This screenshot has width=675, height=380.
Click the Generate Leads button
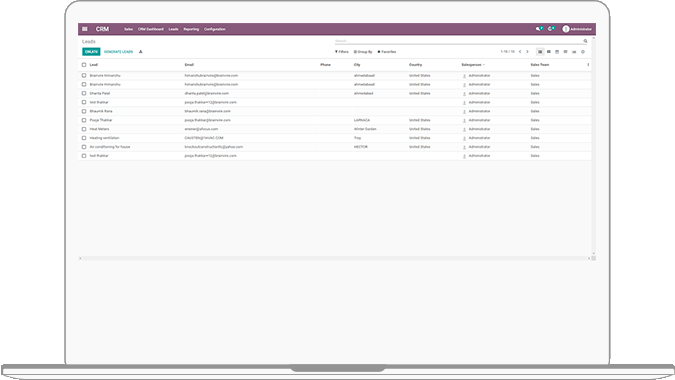[x=118, y=52]
